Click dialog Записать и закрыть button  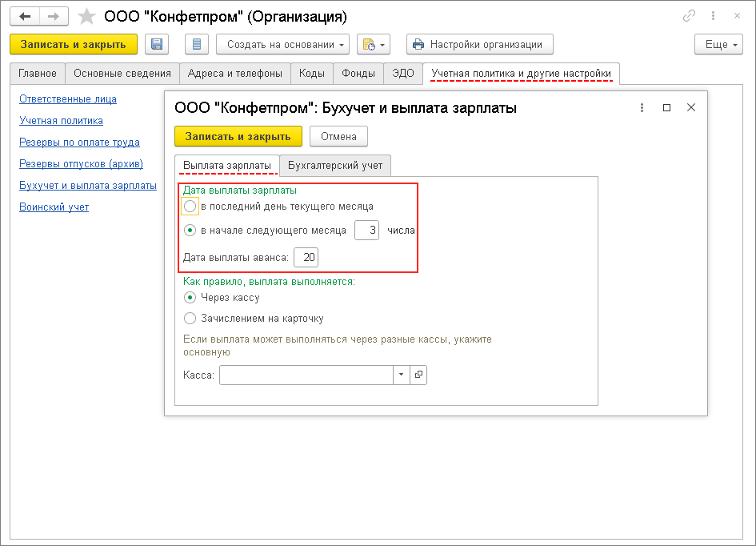pos(238,136)
